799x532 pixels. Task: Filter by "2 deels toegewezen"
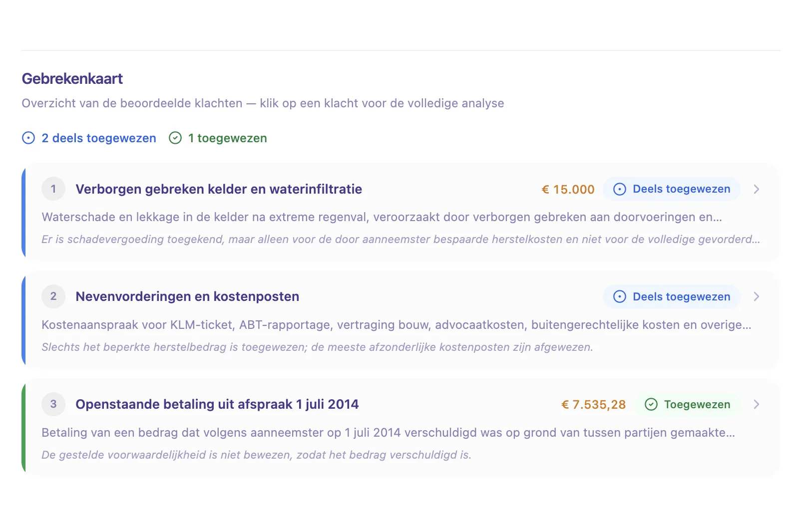pos(89,138)
